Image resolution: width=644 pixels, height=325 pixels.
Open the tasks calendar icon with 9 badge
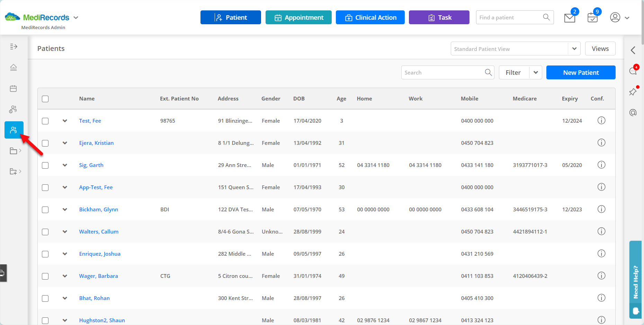click(592, 17)
